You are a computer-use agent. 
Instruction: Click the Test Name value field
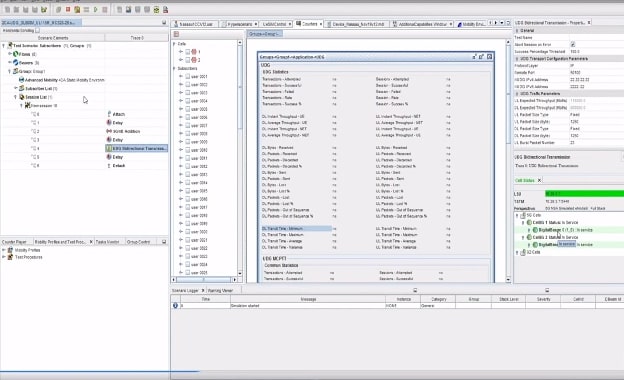point(597,37)
